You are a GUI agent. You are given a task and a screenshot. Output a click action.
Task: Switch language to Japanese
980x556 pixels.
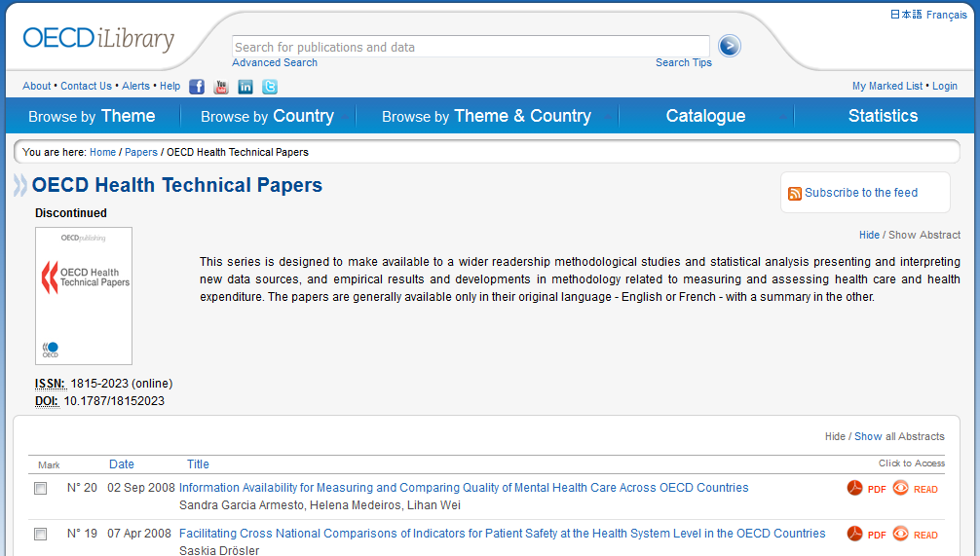[x=906, y=14]
